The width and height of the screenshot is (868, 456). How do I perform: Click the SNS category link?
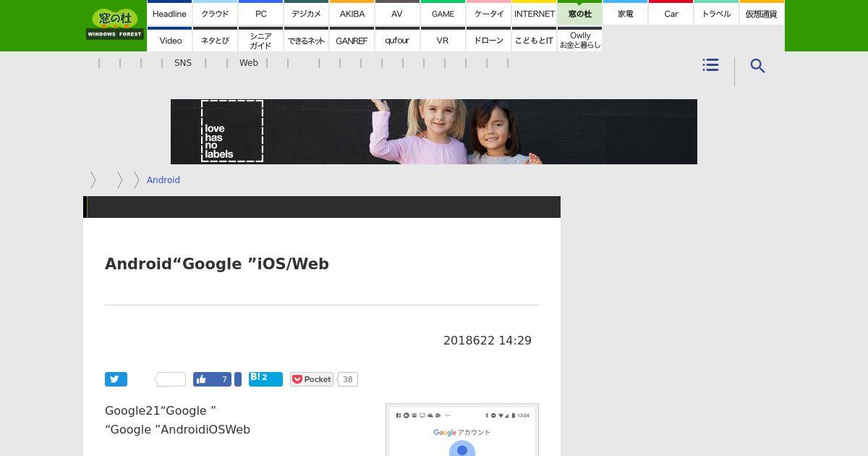[183, 63]
